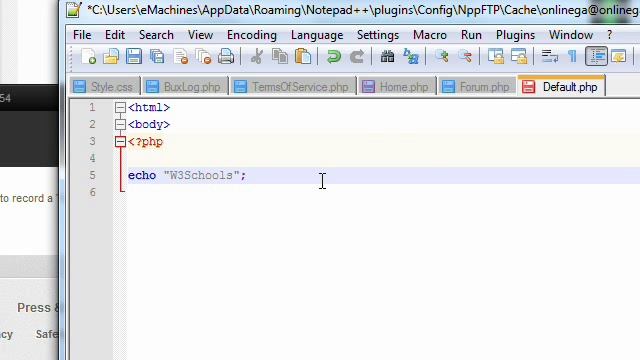
Task: Select the Default.php tab
Action: pyautogui.click(x=562, y=87)
